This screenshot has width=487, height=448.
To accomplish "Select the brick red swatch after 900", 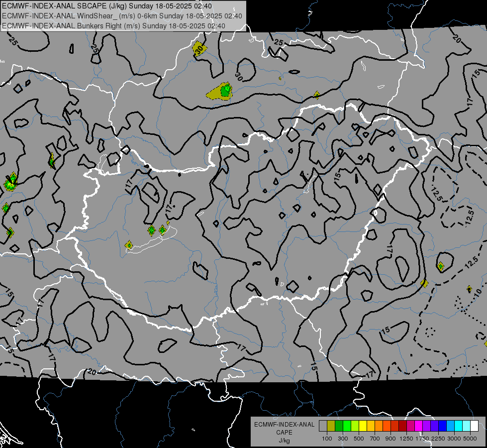I will click(x=395, y=426).
